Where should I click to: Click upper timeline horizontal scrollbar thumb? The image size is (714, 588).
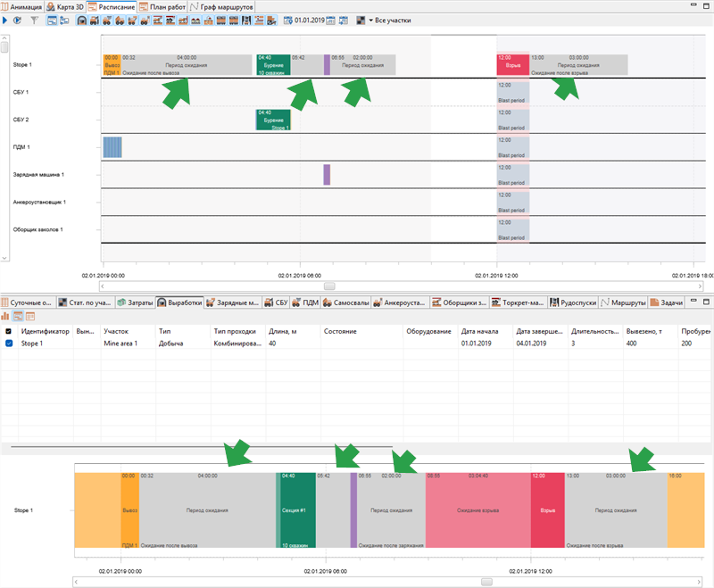tap(329, 286)
